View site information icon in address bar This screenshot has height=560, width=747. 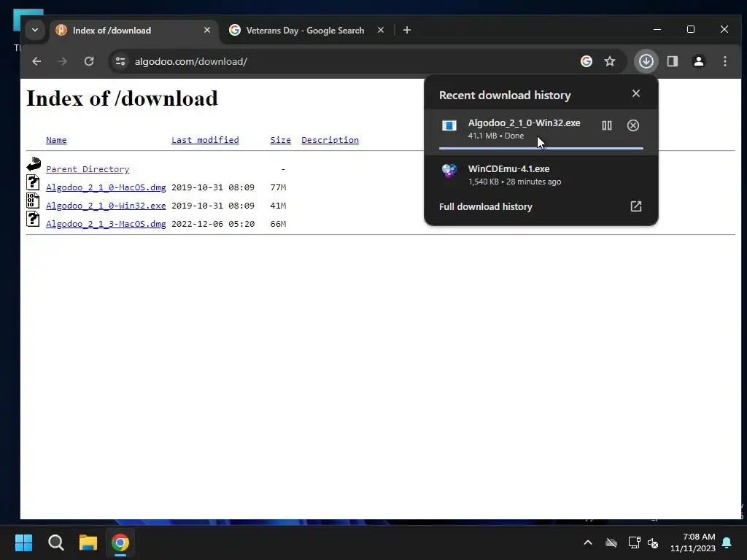click(120, 61)
